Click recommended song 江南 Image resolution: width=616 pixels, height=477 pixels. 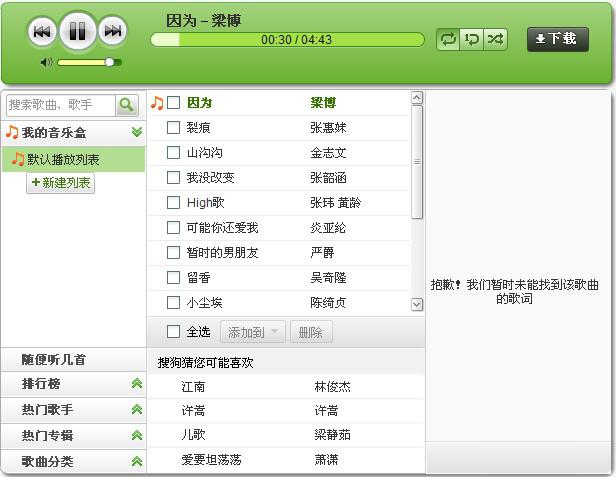193,387
